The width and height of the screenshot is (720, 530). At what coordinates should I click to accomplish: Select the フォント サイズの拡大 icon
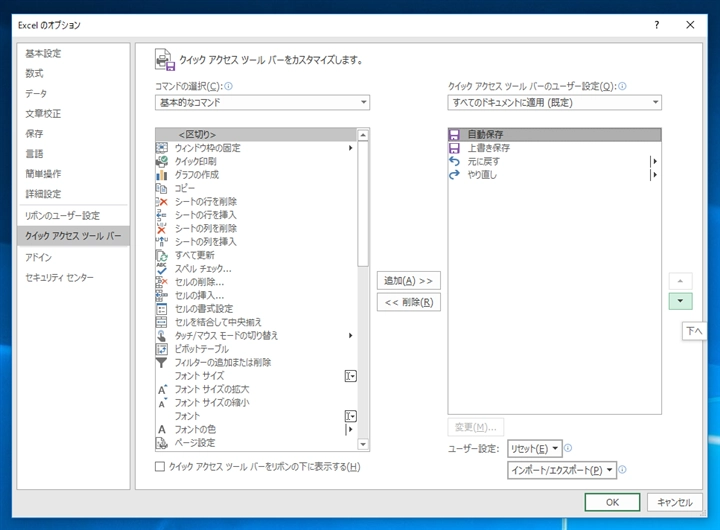(162, 389)
